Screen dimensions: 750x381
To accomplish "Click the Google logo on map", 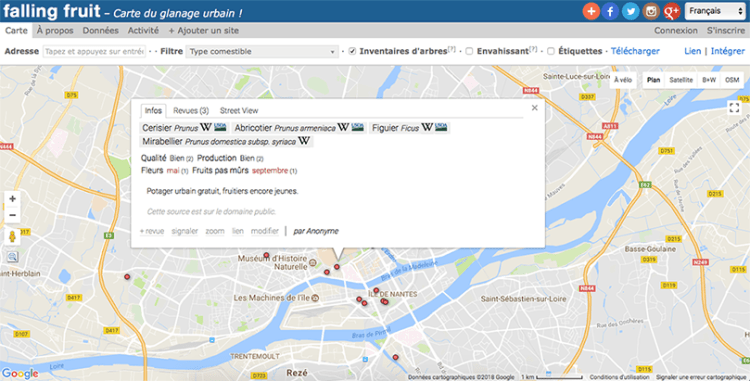I will click(20, 373).
